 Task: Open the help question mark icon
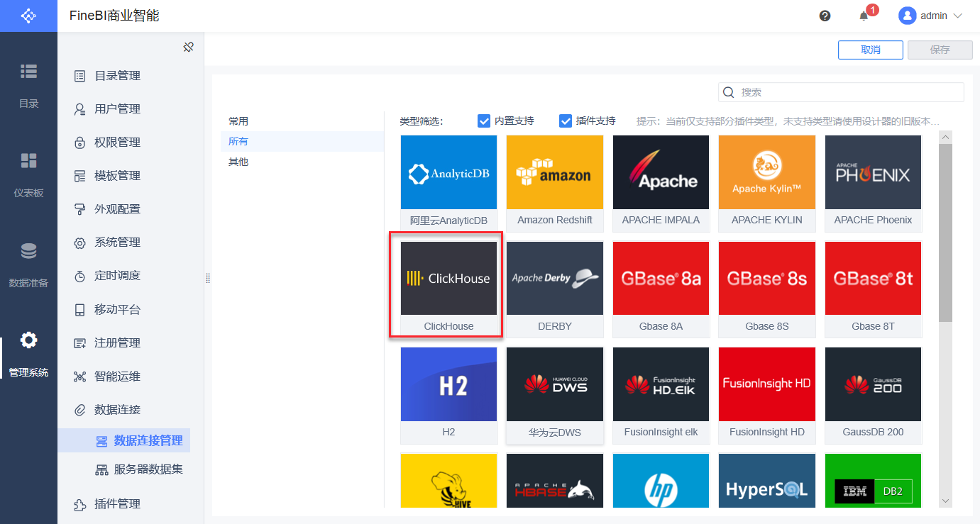click(825, 16)
